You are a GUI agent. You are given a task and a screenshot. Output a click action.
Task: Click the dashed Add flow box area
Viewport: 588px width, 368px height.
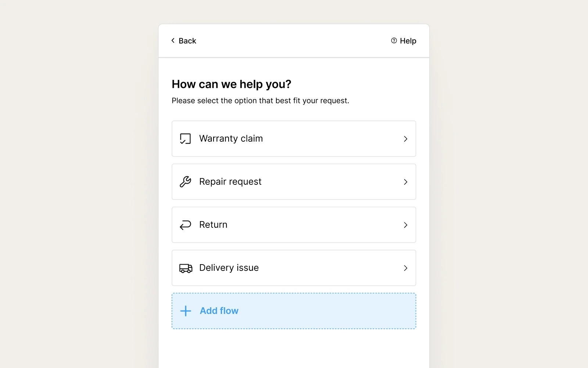(x=294, y=311)
